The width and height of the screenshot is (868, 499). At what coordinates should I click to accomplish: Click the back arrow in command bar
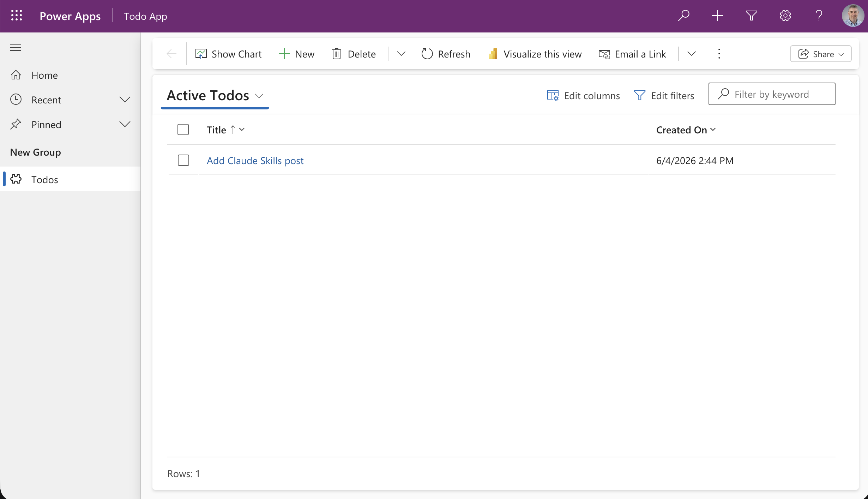point(171,54)
